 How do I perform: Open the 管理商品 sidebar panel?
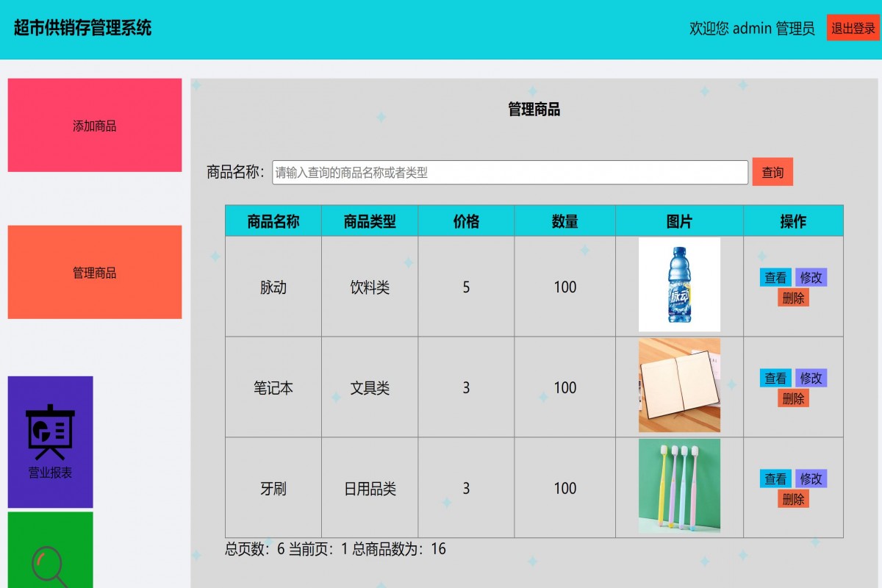point(94,272)
